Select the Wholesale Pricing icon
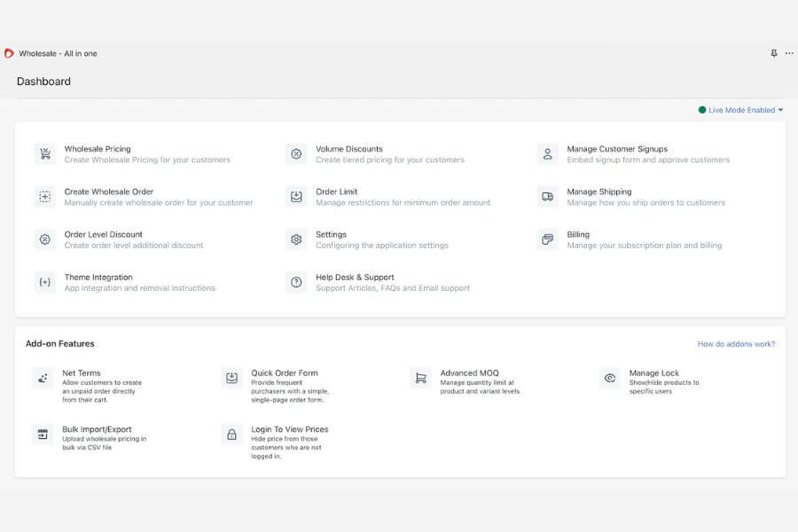798x532 pixels. (45, 153)
